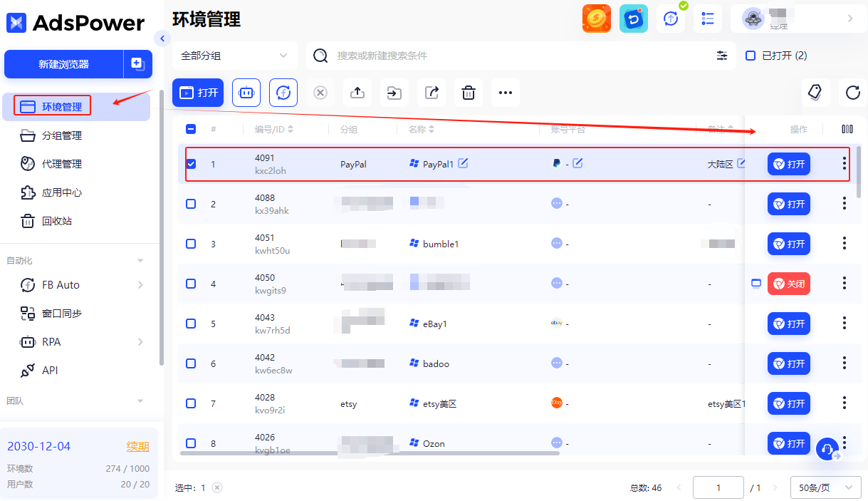
Task: Click the orange coin rewards icon
Action: click(597, 19)
